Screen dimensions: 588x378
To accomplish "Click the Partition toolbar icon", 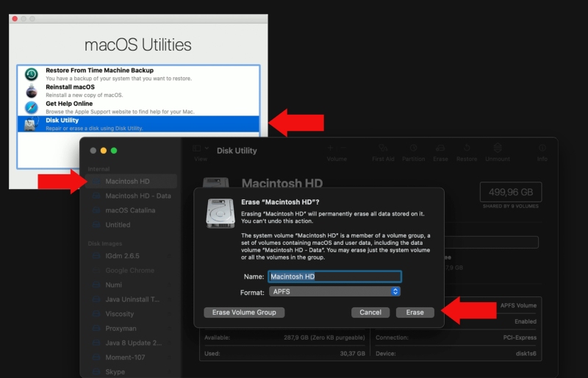I will click(413, 149).
